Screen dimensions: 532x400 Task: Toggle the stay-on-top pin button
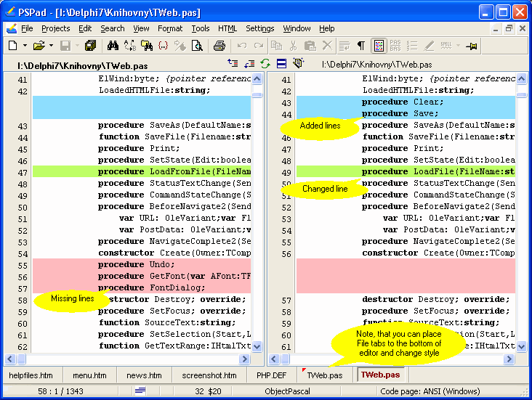tap(472, 46)
